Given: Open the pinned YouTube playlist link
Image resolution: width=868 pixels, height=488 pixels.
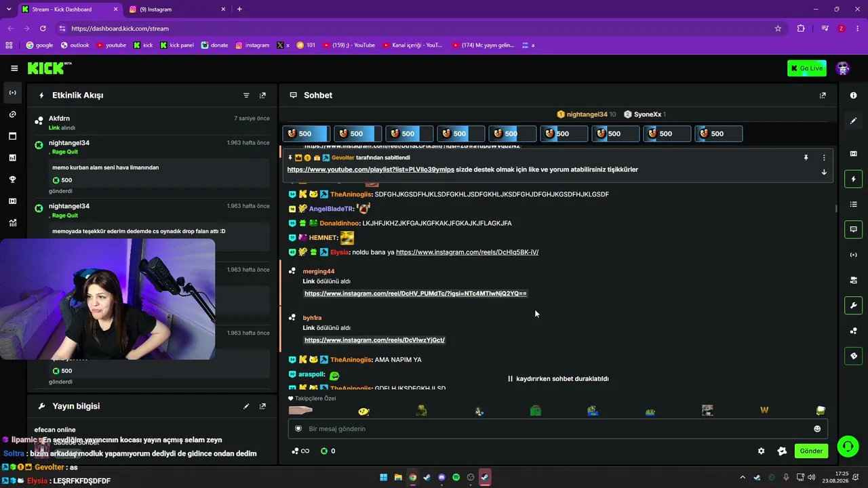Looking at the screenshot, I should 371,169.
